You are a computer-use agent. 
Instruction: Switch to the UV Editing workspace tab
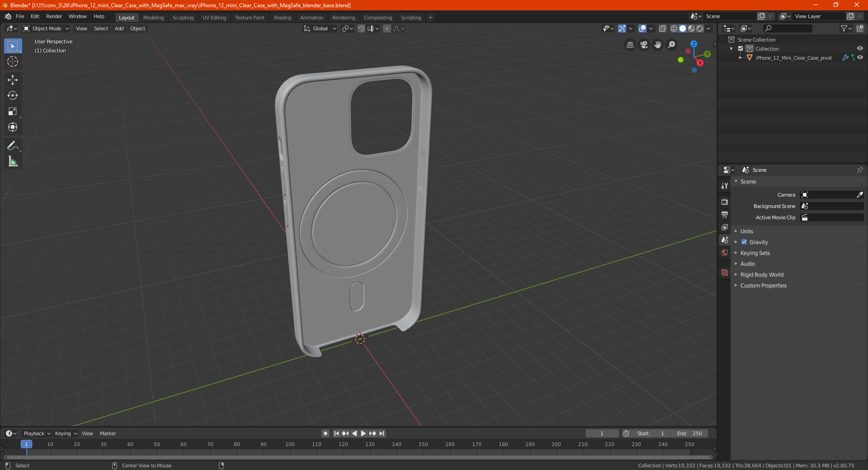pyautogui.click(x=214, y=18)
